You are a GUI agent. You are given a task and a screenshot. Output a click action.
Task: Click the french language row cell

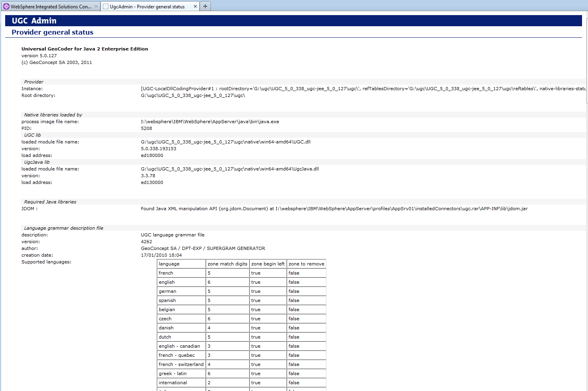181,273
